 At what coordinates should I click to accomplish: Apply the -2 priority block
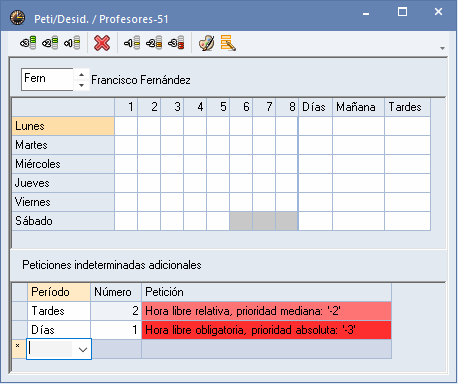point(154,43)
